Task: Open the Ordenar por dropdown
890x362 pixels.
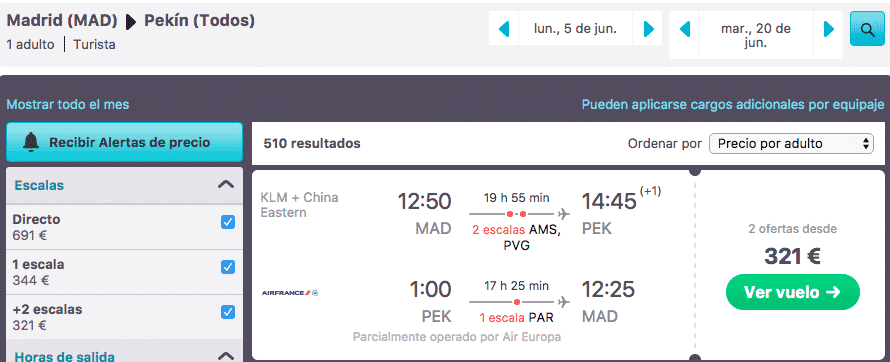Action: 791,144
